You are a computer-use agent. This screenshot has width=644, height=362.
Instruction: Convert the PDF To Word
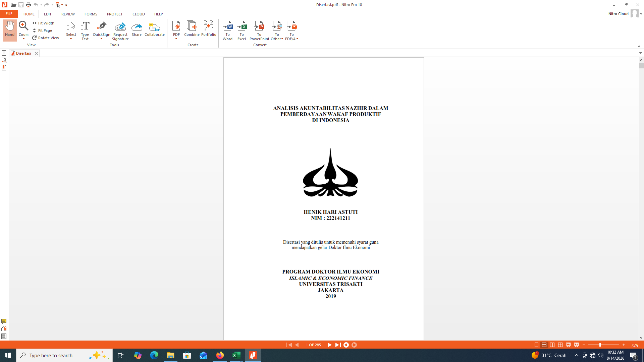[227, 31]
